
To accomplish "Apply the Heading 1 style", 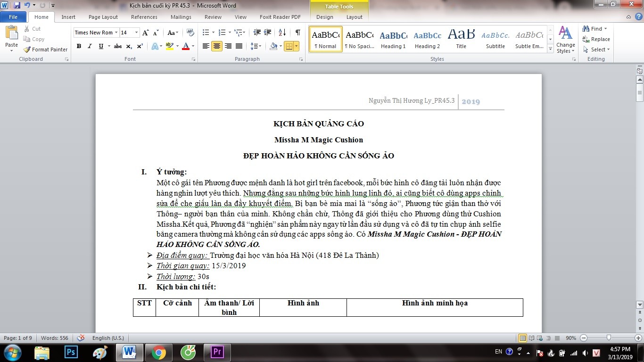I will pos(393,39).
